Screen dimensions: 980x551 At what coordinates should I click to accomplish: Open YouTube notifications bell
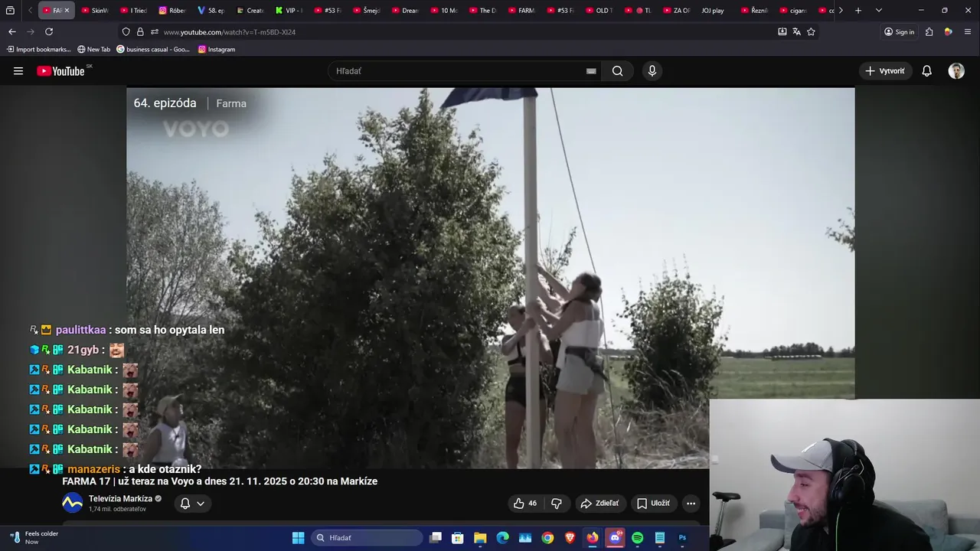click(926, 71)
